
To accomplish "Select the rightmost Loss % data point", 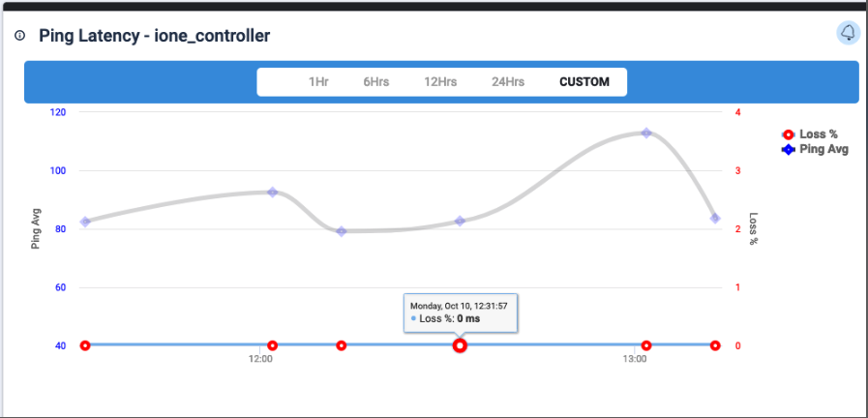I will (715, 345).
